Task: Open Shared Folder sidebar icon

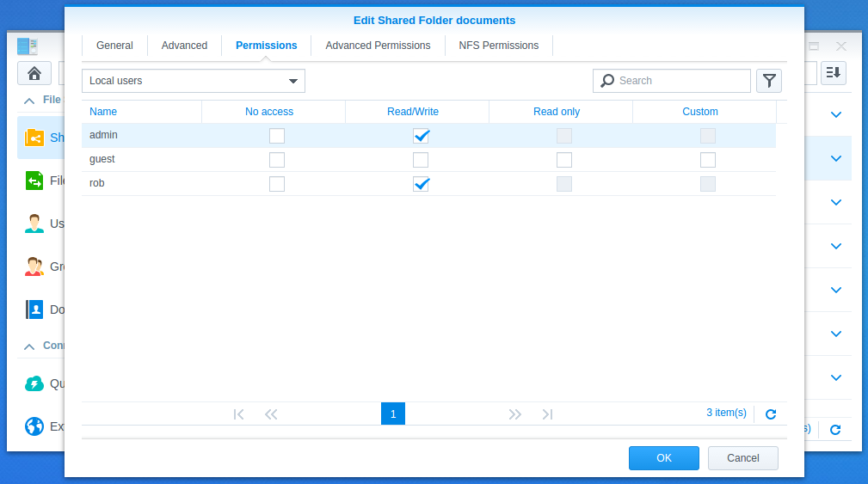Action: [x=34, y=138]
